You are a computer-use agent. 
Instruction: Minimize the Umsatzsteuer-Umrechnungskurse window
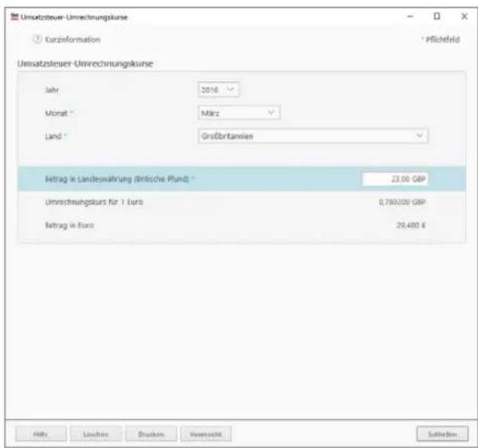tap(410, 16)
